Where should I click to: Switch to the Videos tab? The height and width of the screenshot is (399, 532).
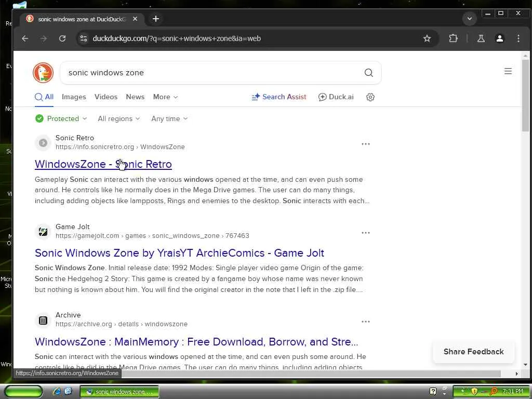pyautogui.click(x=106, y=97)
